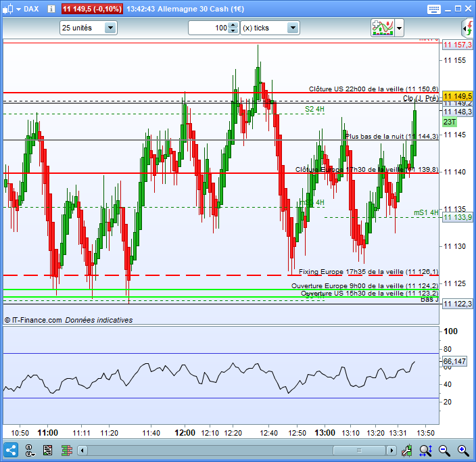Screen dimensions: 476x462
Task: Zoom out with the minus magnifier
Action: tap(444, 450)
